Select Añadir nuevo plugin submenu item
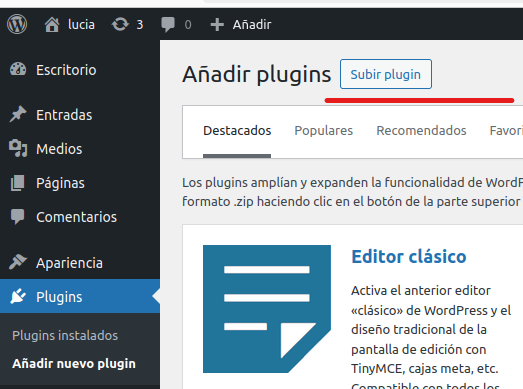 74,364
